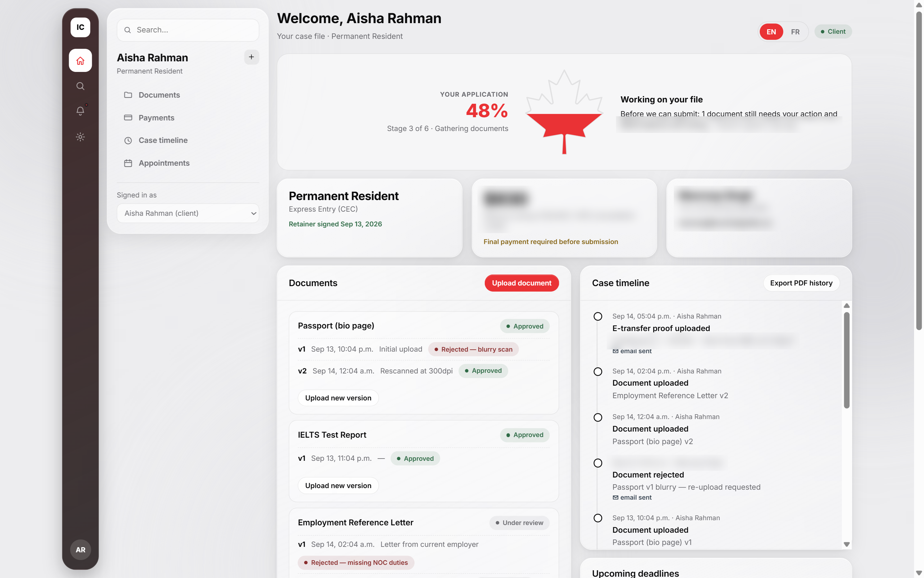Click the envelope icon under Document rejected
The width and height of the screenshot is (924, 578).
[615, 498]
